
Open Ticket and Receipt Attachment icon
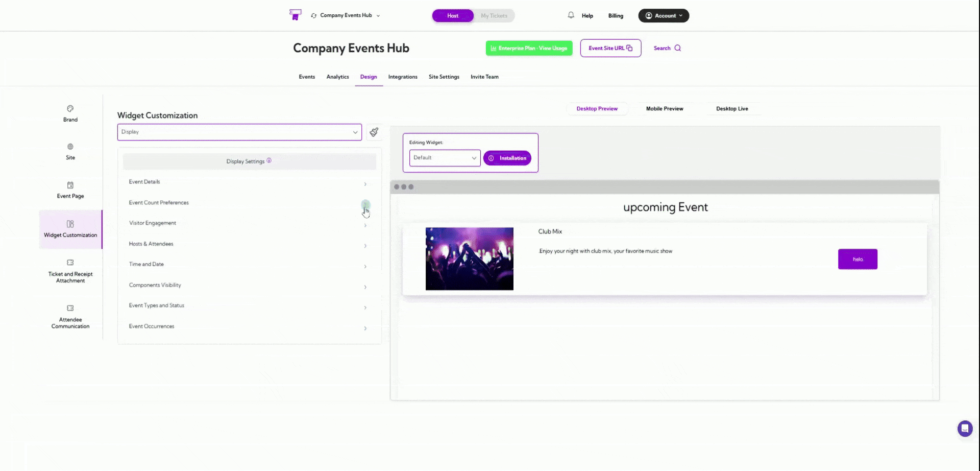click(70, 263)
